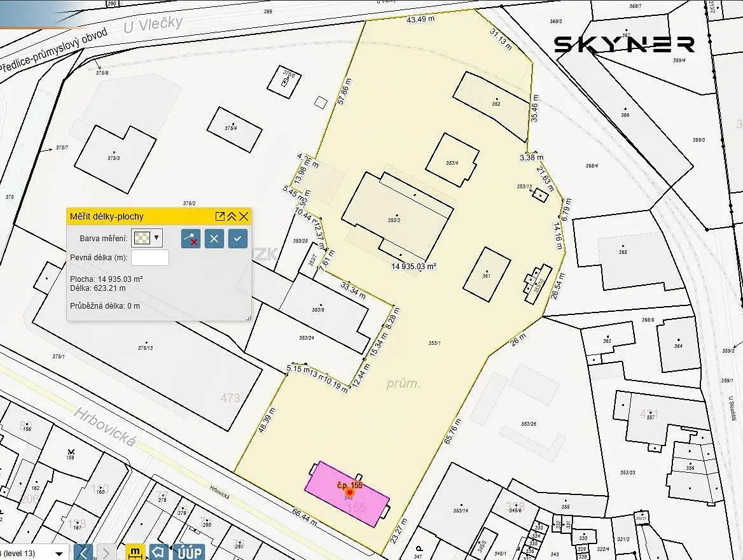743x560 pixels.
Task: Grab the measurement panel resize handle
Action: coord(249,318)
